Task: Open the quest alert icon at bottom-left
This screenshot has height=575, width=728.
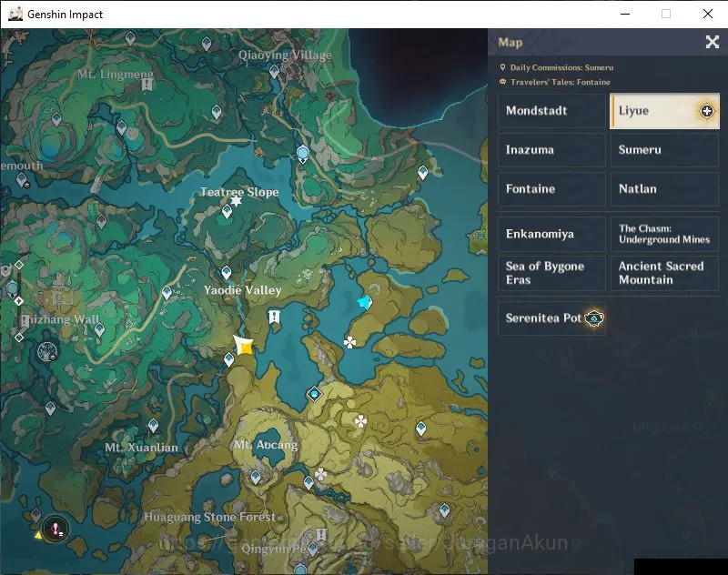Action: click(56, 529)
